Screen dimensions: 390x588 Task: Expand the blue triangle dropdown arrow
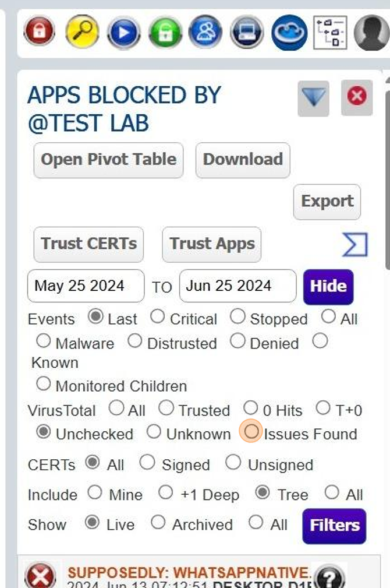tap(313, 98)
